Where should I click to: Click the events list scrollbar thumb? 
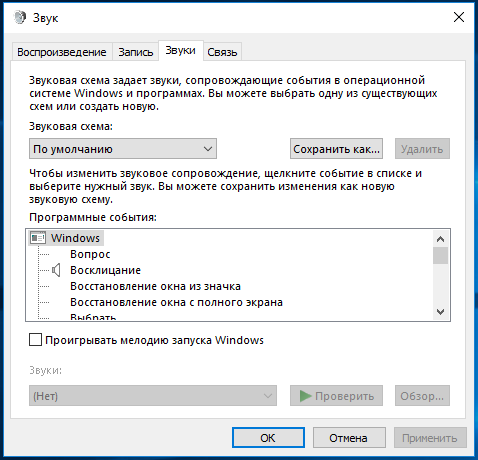click(440, 255)
